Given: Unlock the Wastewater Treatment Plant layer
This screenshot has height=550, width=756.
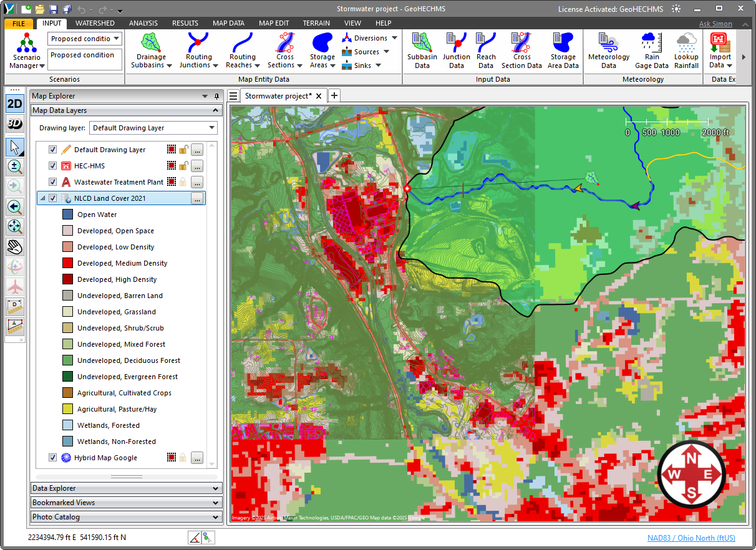Looking at the screenshot, I should click(183, 182).
